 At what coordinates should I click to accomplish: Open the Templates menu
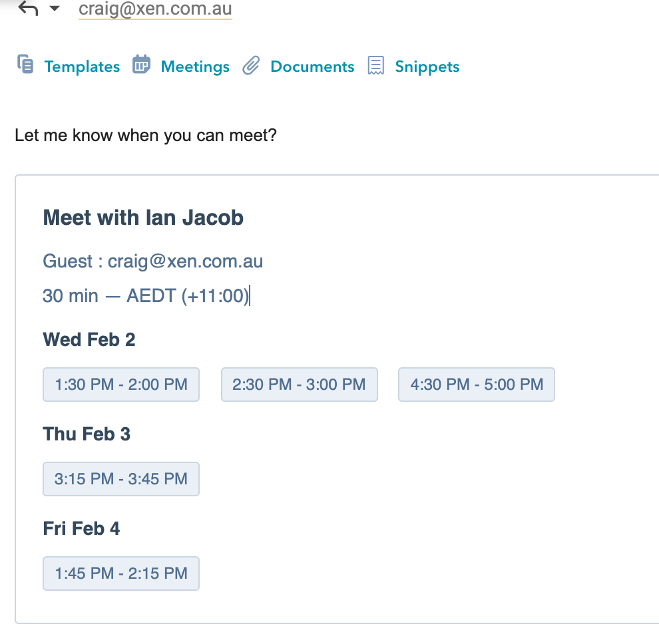coord(82,67)
